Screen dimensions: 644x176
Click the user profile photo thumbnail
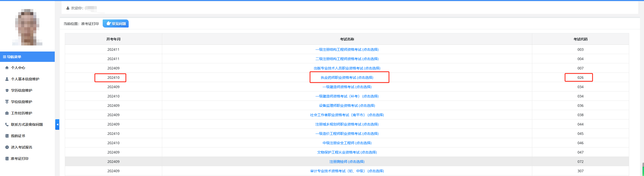[27, 27]
